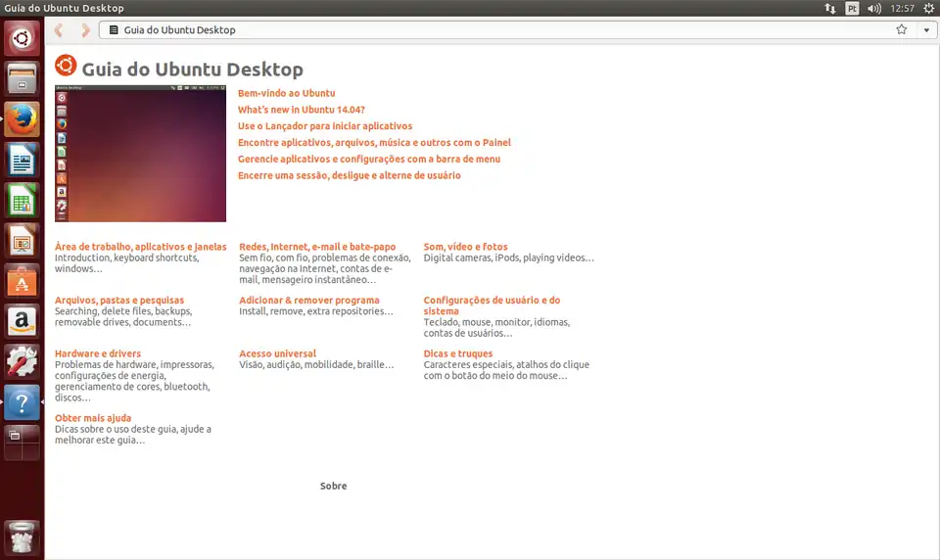940x560 pixels.
Task: Open Encerre uma sessão, desligue link
Action: tap(350, 175)
